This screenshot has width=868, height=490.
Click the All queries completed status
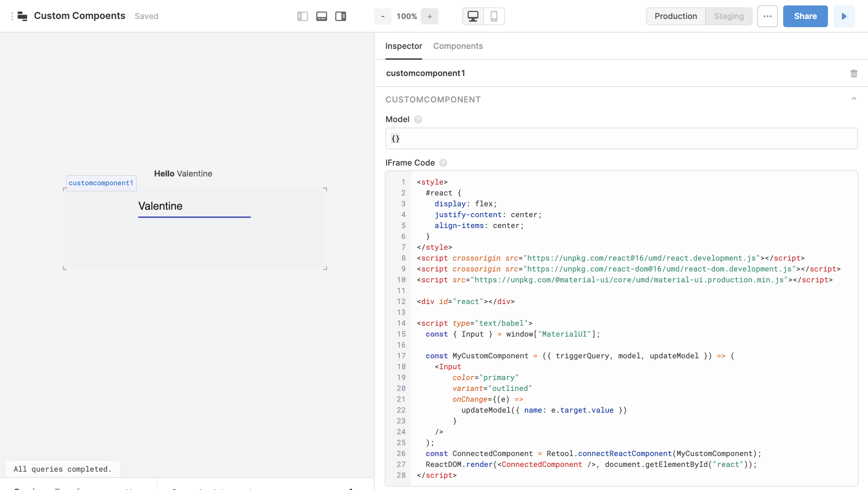point(63,469)
